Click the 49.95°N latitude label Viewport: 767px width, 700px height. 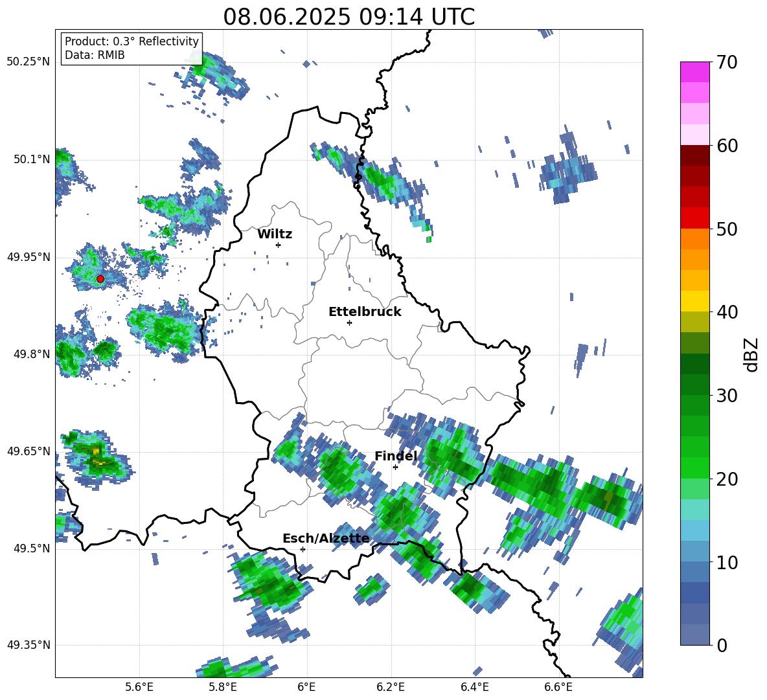click(x=29, y=256)
